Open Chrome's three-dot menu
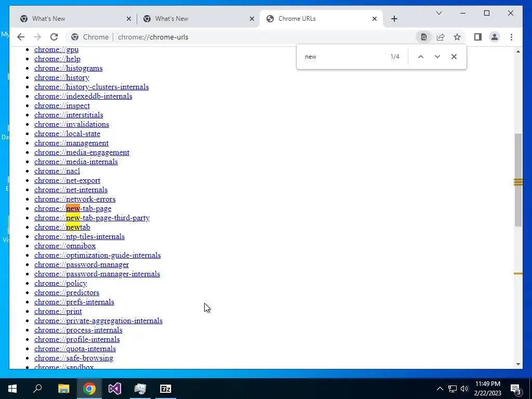Image resolution: width=532 pixels, height=399 pixels. pos(511,37)
